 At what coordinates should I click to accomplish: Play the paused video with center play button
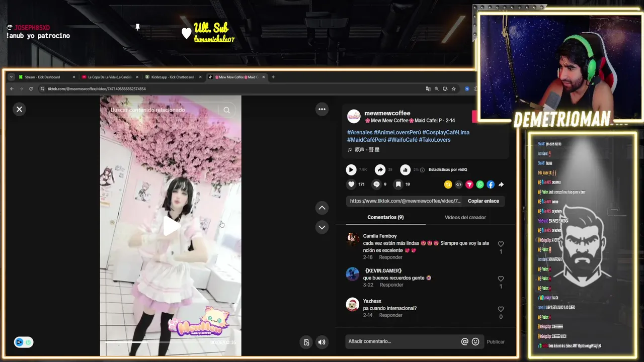171,226
